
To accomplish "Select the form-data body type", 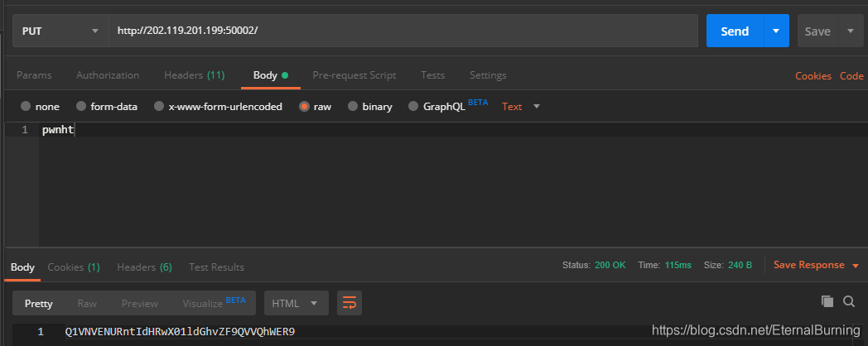I will click(x=106, y=106).
